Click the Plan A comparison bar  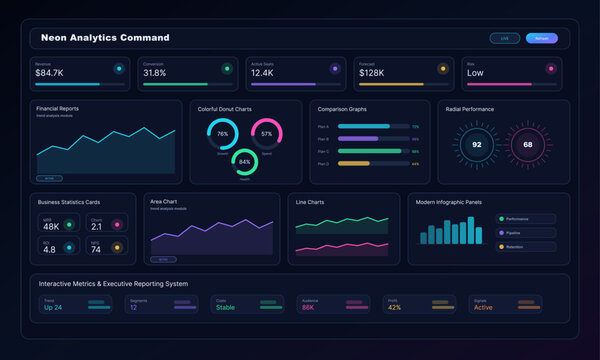(x=374, y=126)
